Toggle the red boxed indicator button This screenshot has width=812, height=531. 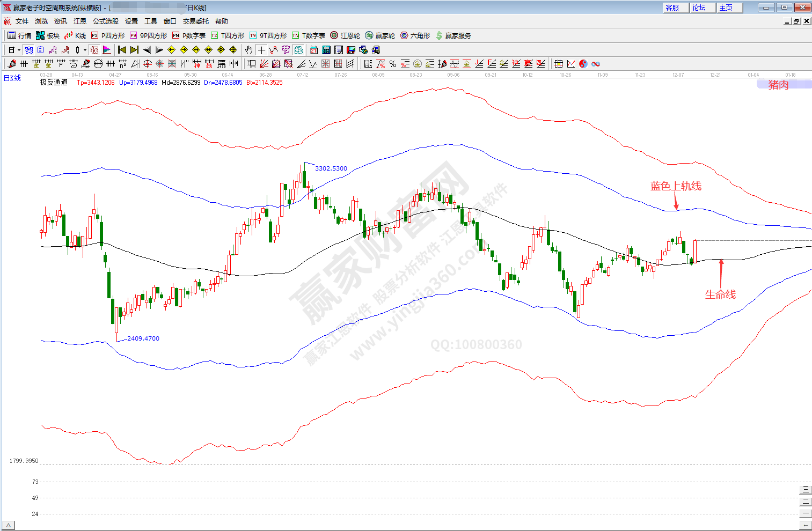(x=94, y=50)
